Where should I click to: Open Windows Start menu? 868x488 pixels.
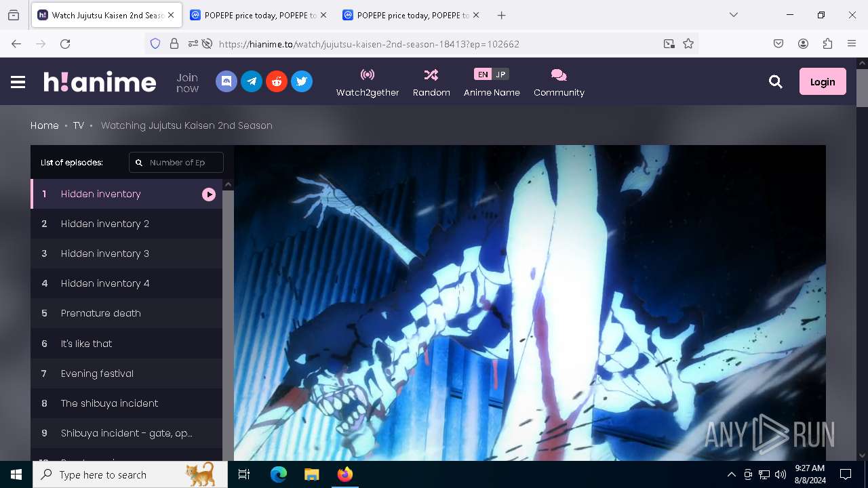click(16, 474)
